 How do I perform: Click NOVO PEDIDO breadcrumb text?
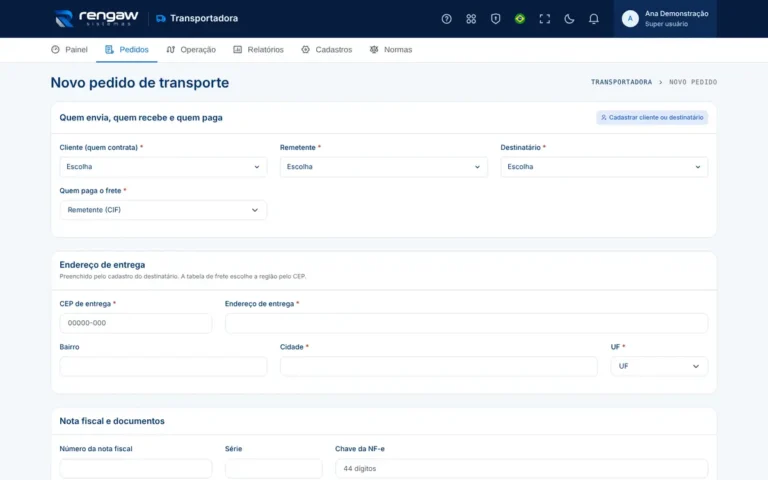(693, 82)
